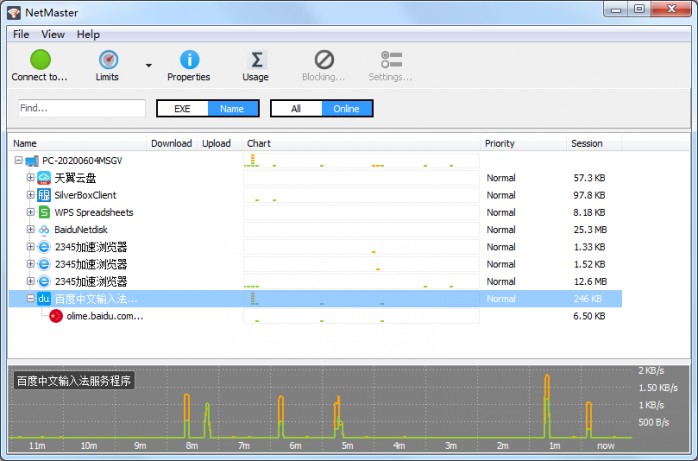Image resolution: width=698 pixels, height=461 pixels.
Task: Focus the Find search field
Action: (x=82, y=108)
